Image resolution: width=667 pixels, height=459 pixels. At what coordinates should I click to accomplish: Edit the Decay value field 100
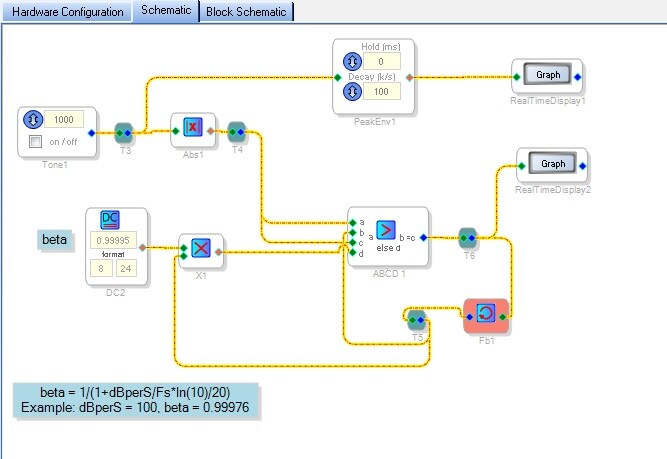382,91
